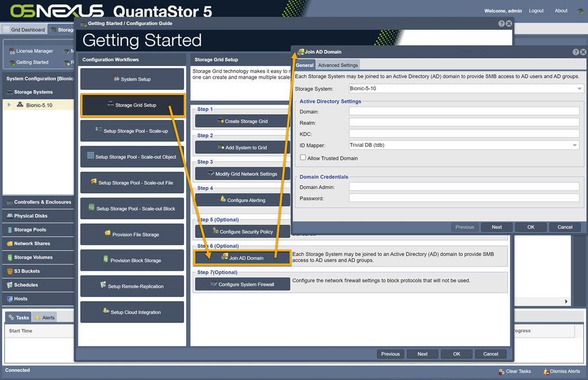588x380 pixels.
Task: Open Setup Storage Pool - Scale-out Object workflow
Action: [x=132, y=157]
